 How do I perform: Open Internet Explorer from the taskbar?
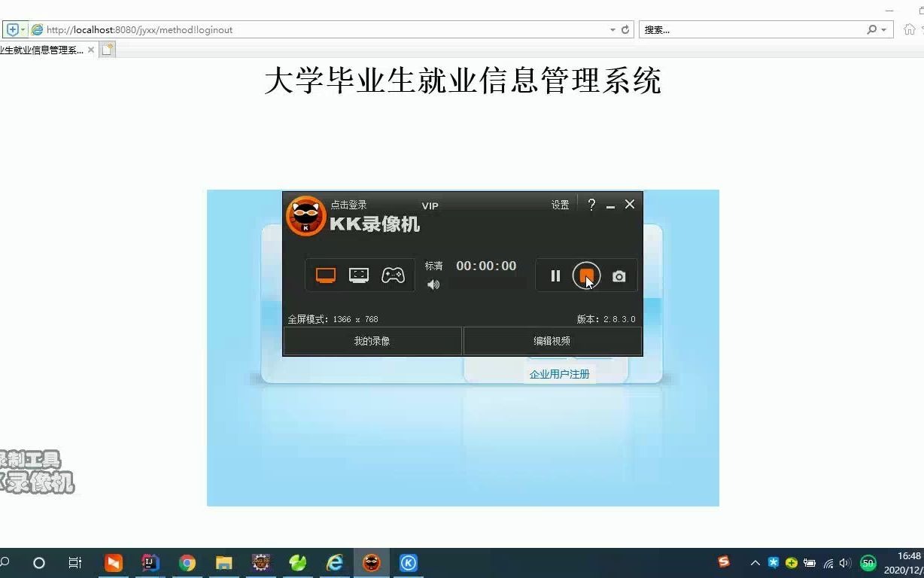pyautogui.click(x=334, y=562)
